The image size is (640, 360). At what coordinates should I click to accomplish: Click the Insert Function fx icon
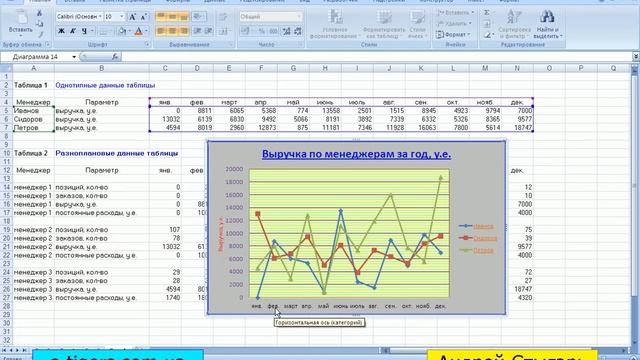[115, 57]
